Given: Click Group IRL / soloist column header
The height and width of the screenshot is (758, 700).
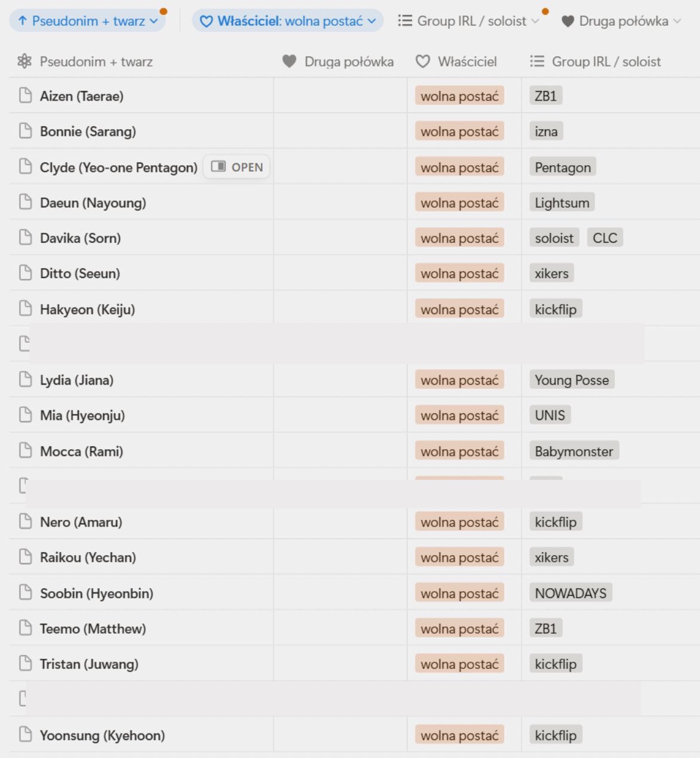Looking at the screenshot, I should click(x=596, y=62).
